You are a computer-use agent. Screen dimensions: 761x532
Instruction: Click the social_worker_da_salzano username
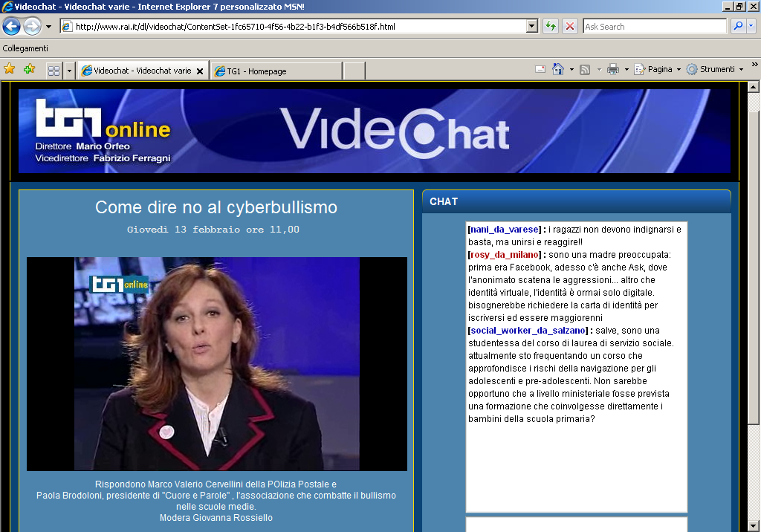(x=528, y=330)
